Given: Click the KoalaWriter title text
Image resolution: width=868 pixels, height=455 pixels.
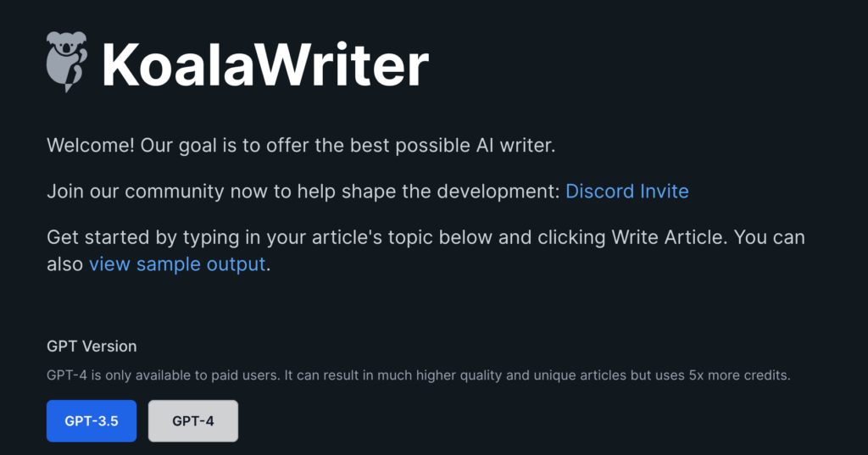Looking at the screenshot, I should click(265, 65).
